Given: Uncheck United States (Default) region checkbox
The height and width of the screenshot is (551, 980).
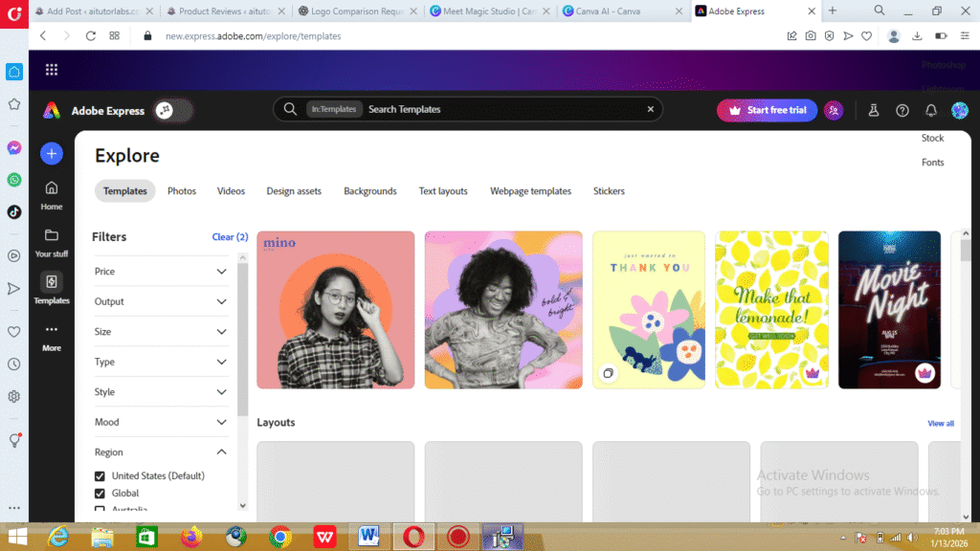Looking at the screenshot, I should coord(100,476).
